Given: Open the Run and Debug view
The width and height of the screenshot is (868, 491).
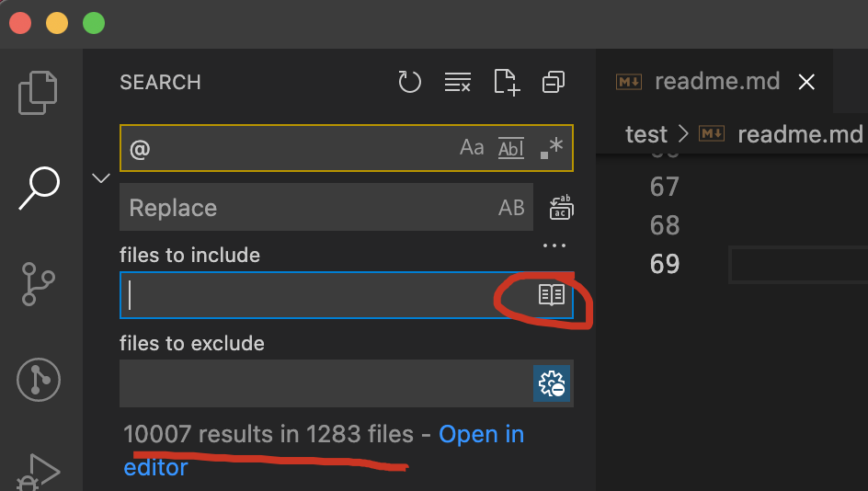Looking at the screenshot, I should point(38,473).
